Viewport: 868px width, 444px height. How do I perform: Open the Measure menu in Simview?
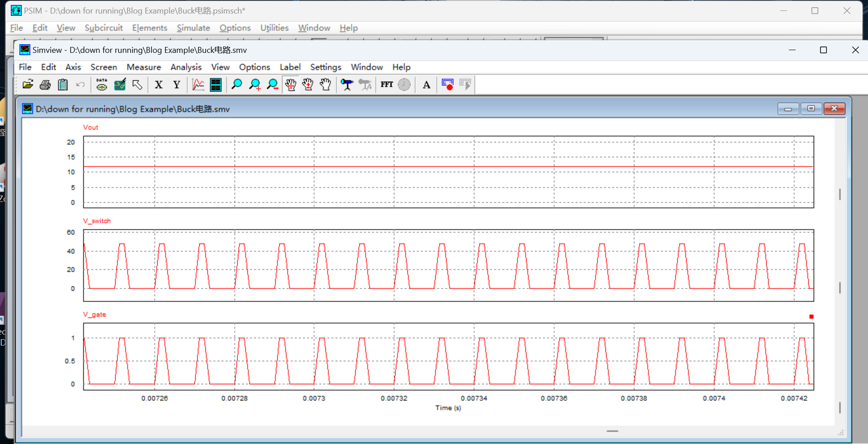coord(144,67)
